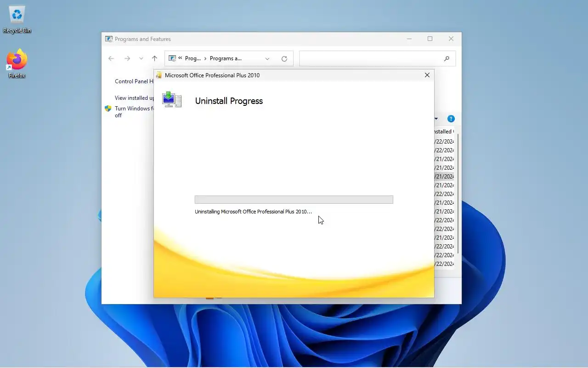The width and height of the screenshot is (588, 368).
Task: Open the address bar history dropdown
Action: coord(267,59)
